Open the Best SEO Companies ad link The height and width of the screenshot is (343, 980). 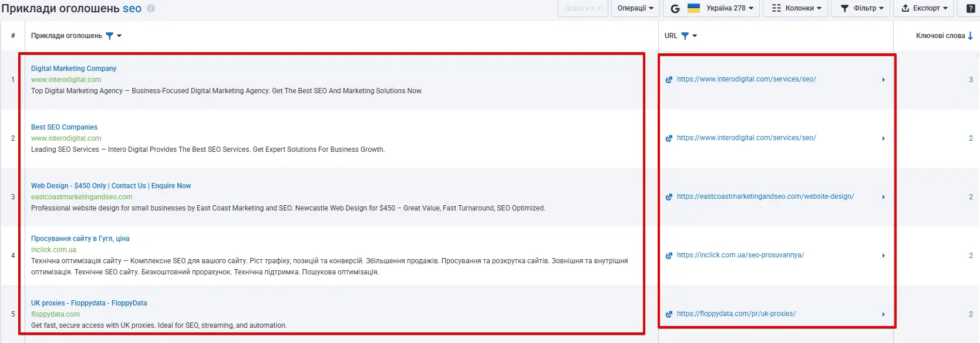pyautogui.click(x=64, y=127)
